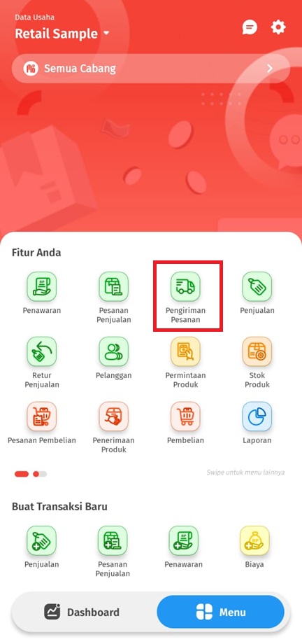Open the Pembelian cart icon
The image size is (302, 644).
pyautogui.click(x=185, y=416)
